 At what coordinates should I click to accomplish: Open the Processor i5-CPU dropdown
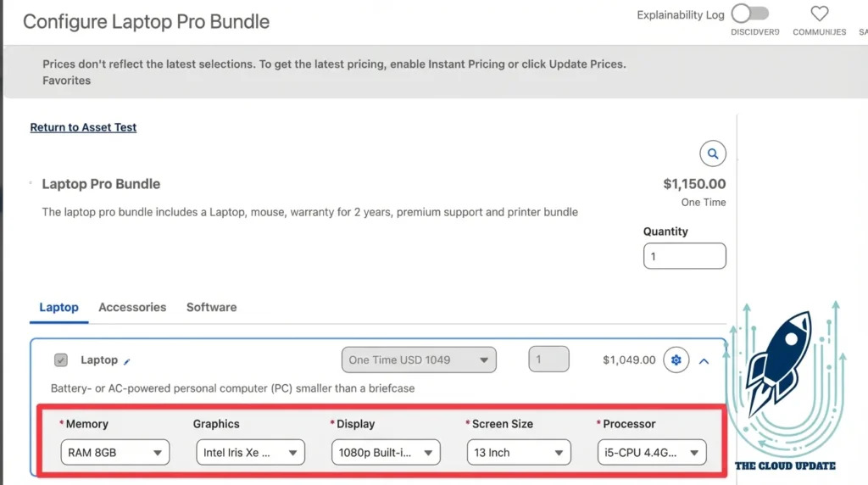[652, 452]
